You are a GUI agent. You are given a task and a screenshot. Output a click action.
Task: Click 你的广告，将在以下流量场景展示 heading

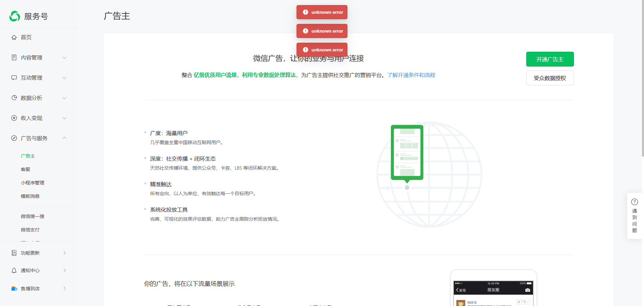[190, 283]
